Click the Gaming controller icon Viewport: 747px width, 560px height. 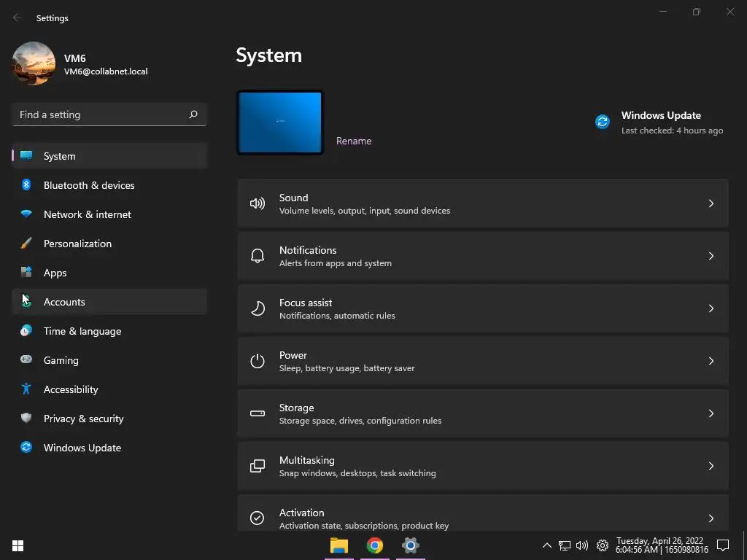26,359
